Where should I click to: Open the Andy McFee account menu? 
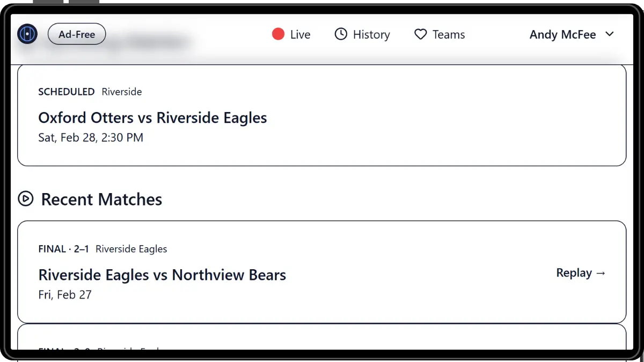(562, 34)
